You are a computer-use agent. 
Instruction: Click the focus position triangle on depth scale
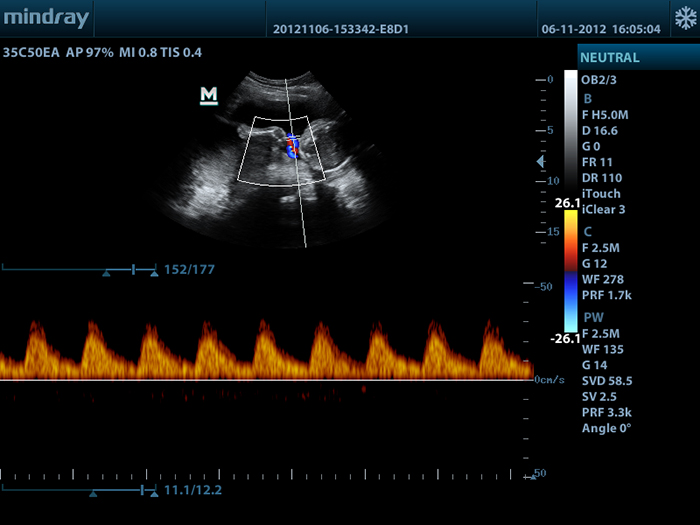click(x=540, y=161)
